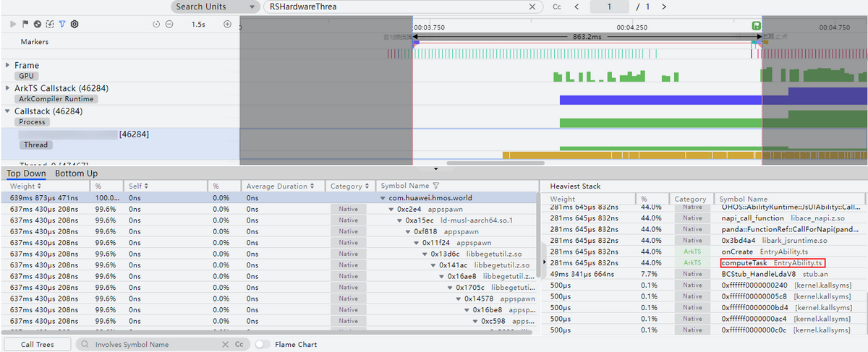Zoom in timeline with plus icon
868x352 pixels.
tap(227, 24)
